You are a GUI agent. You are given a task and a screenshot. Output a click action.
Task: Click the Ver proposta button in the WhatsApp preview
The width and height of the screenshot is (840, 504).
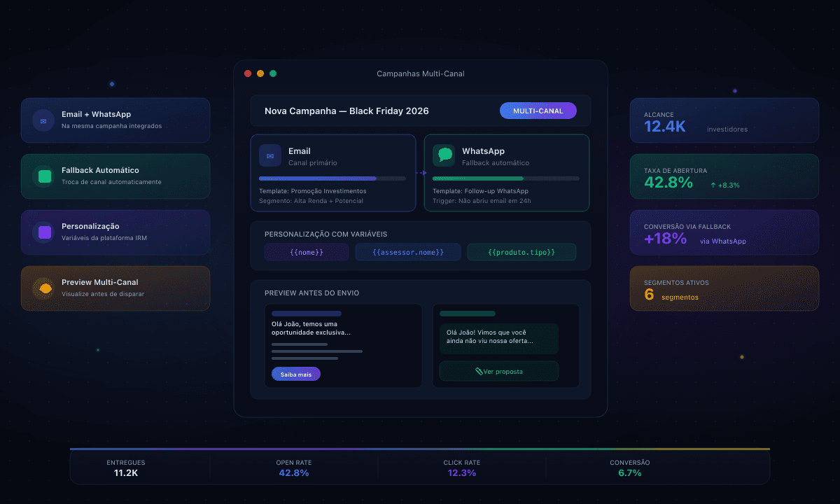coord(498,371)
